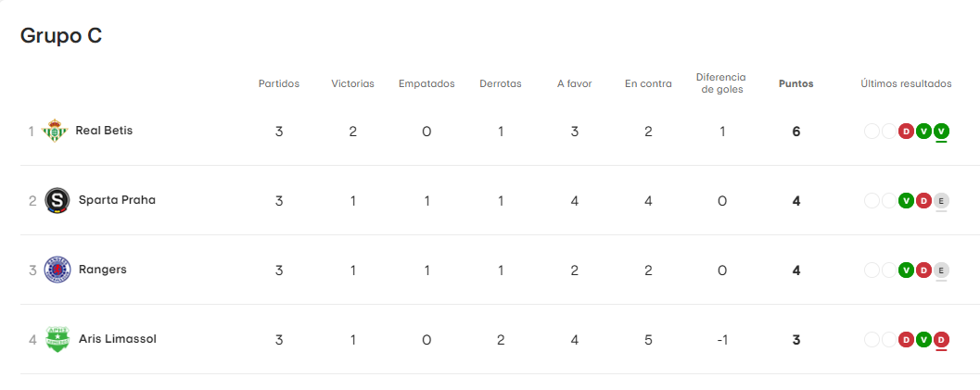This screenshot has width=980, height=390.
Task: Click the Partidos column header
Action: [x=279, y=83]
